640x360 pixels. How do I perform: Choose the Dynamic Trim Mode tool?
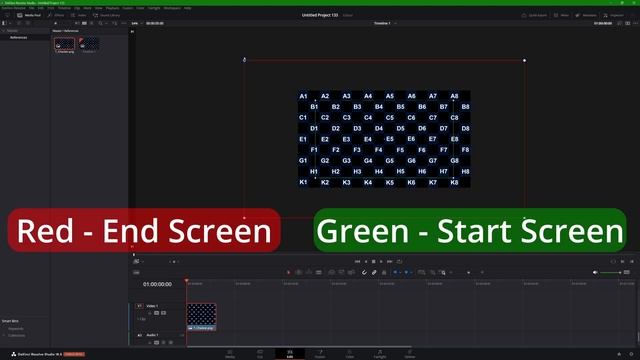pyautogui.click(x=309, y=272)
